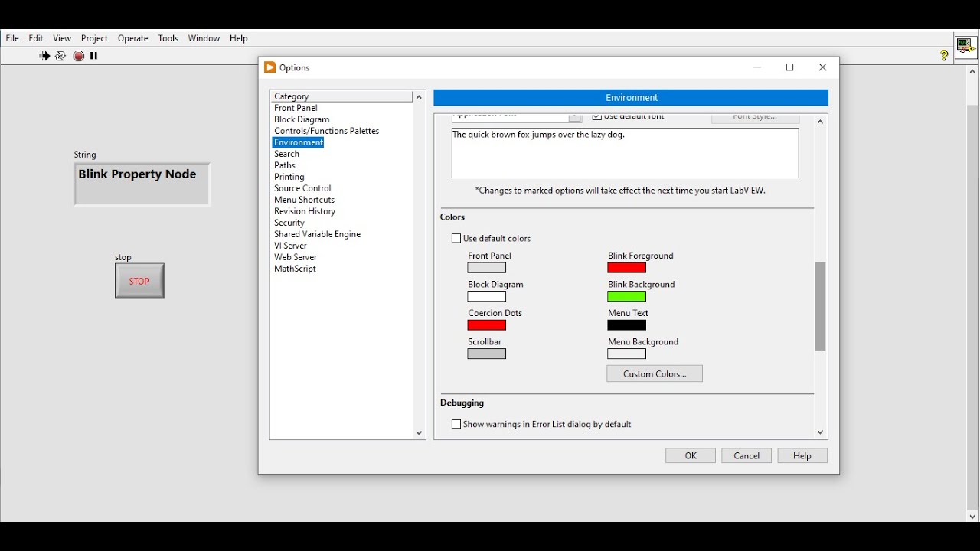Select Block Diagram category
Screen dimensions: 980x551
[302, 119]
